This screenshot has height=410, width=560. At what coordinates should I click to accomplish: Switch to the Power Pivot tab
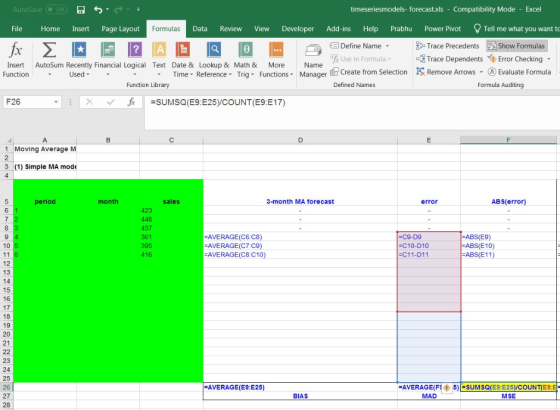(442, 29)
